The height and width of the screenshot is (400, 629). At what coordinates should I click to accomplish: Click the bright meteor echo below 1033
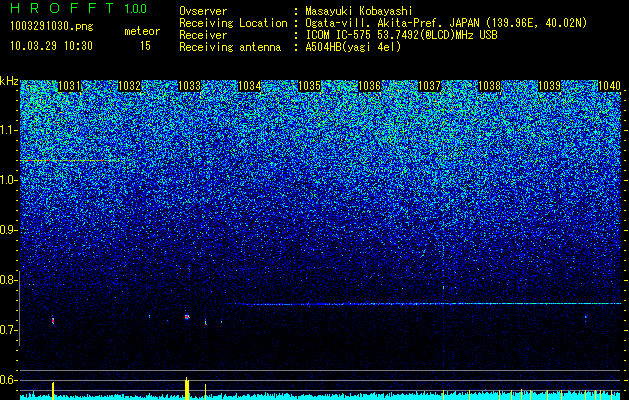[x=187, y=317]
